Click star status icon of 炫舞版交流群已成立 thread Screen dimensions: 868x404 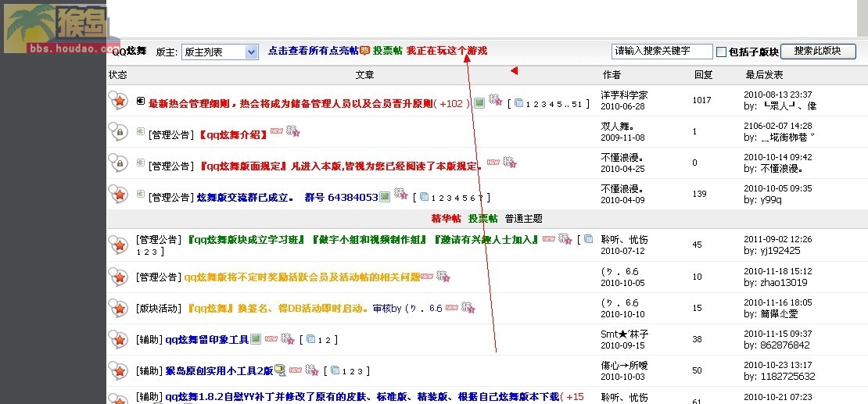click(x=118, y=195)
